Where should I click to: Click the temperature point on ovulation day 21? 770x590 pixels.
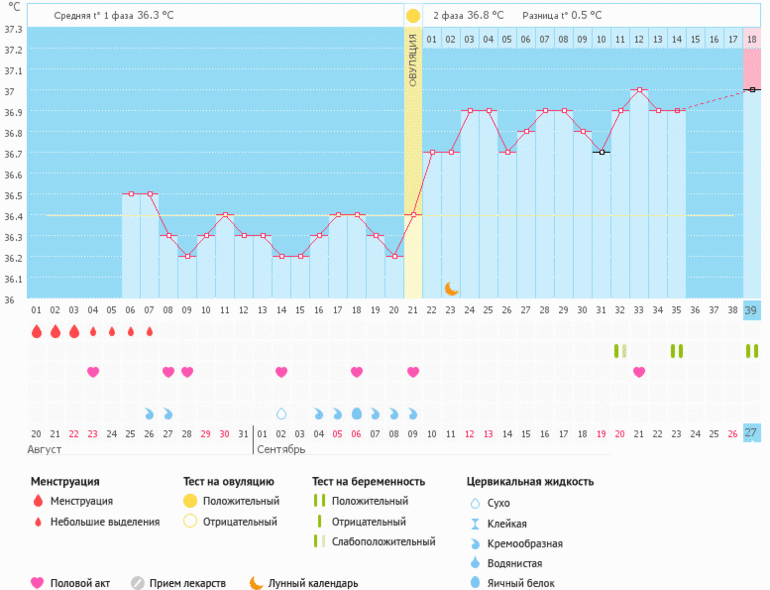coord(413,214)
